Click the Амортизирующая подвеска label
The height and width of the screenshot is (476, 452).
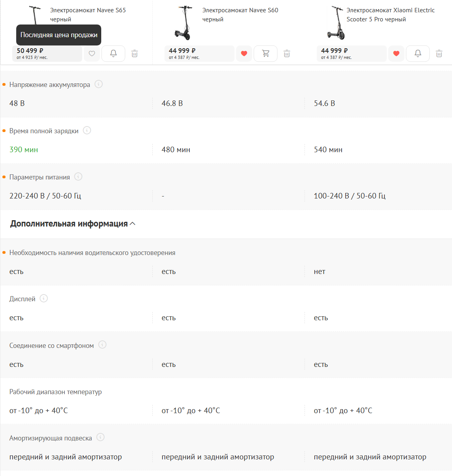[51, 438]
